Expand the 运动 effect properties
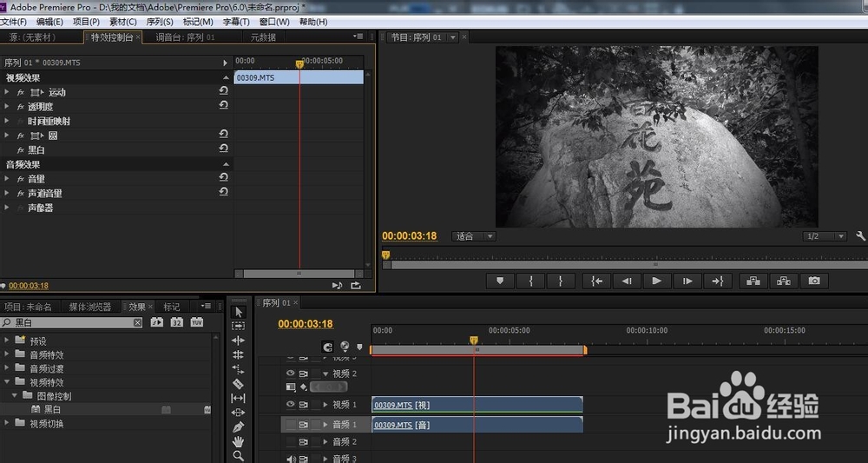 pyautogui.click(x=7, y=92)
